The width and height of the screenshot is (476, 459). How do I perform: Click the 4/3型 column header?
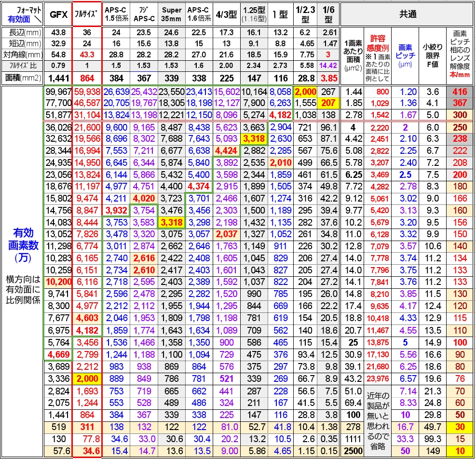227,14
